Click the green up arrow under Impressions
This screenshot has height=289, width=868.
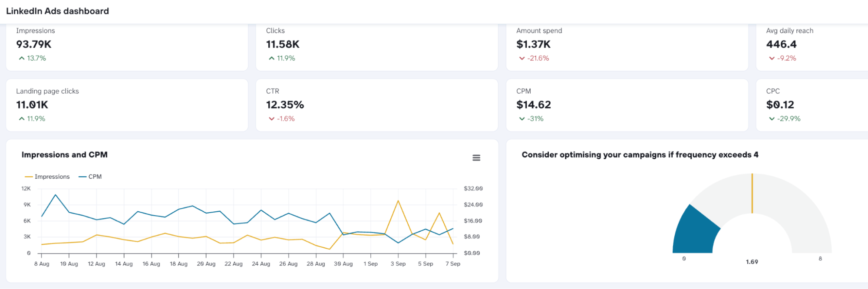[22, 58]
